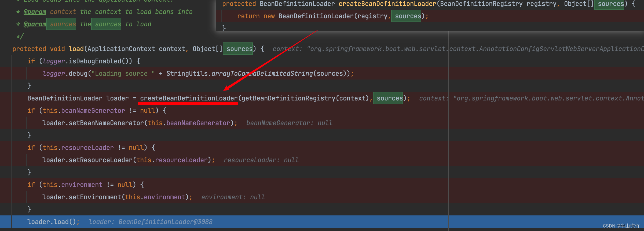Click the highlighted sources parameter in load signature
Screen dimensions: 644x231
(x=238, y=49)
